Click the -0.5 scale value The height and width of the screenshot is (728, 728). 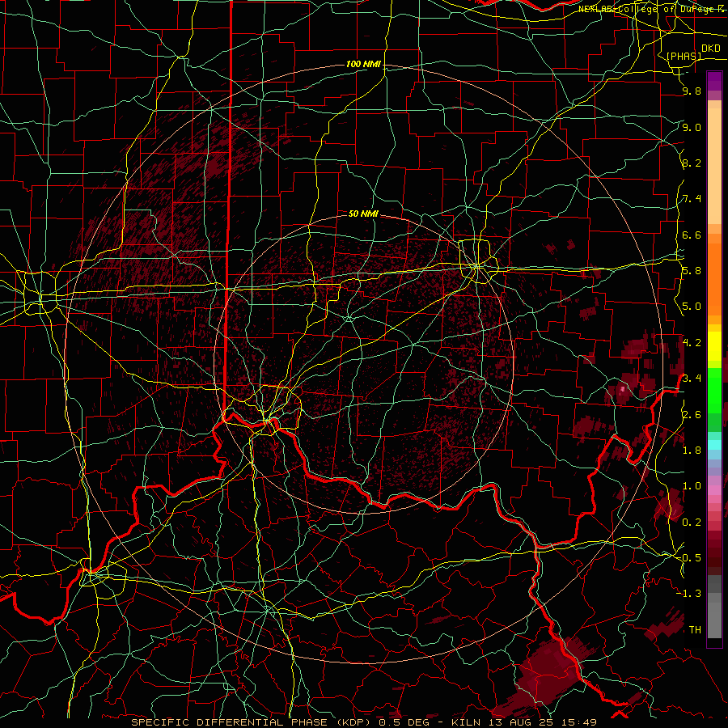click(690, 558)
